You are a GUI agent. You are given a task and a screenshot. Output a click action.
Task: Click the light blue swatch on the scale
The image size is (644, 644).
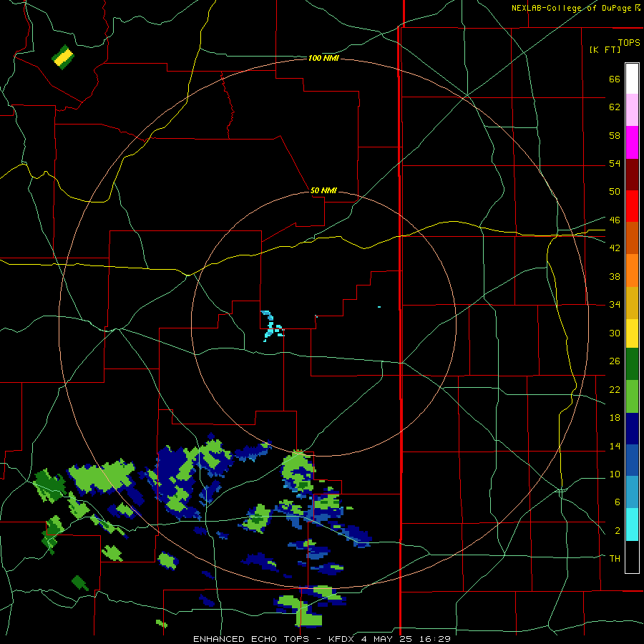point(632,492)
